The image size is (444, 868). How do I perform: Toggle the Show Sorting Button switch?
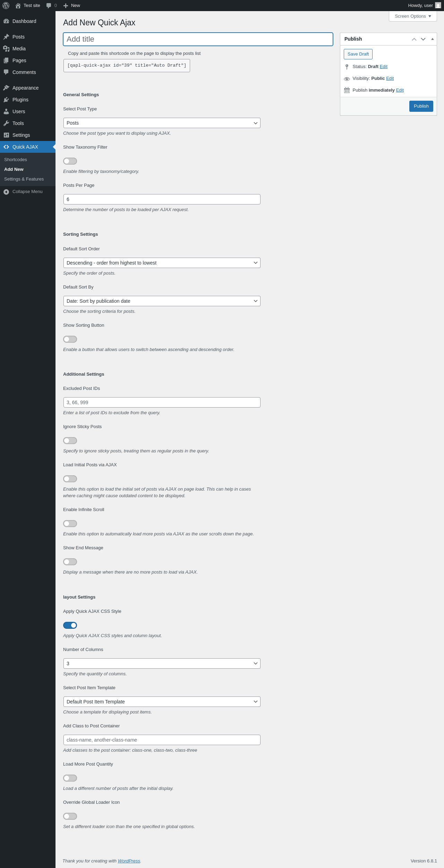click(70, 339)
